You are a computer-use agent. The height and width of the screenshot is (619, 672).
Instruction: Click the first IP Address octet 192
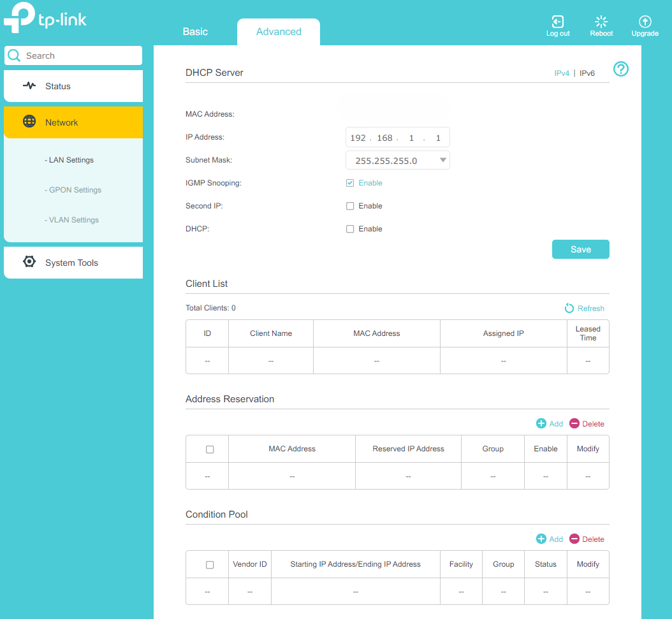tap(358, 138)
